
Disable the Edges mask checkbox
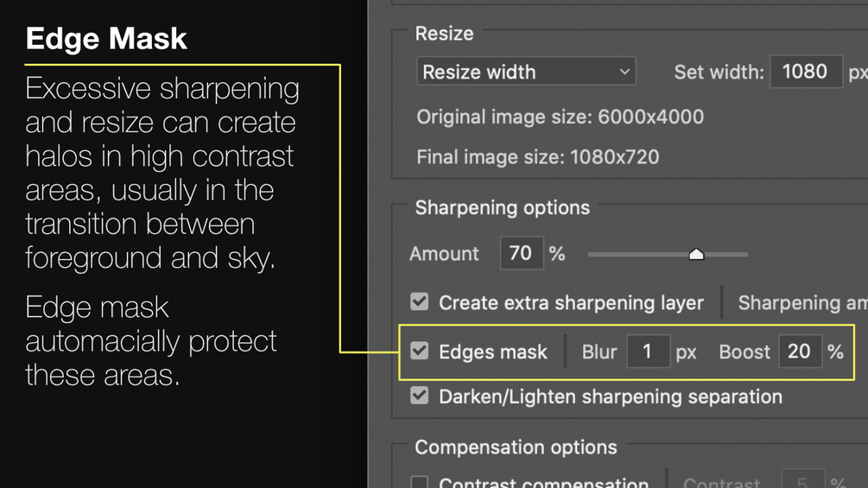pos(420,352)
